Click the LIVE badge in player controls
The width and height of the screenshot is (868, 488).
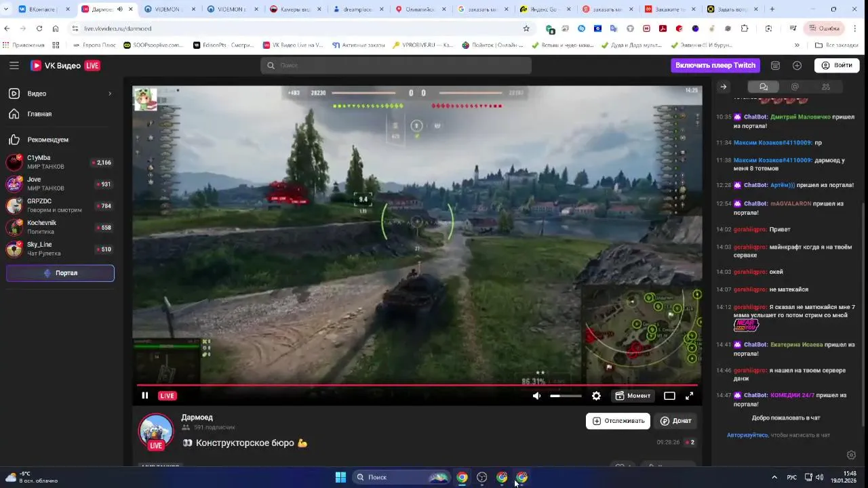coord(167,396)
